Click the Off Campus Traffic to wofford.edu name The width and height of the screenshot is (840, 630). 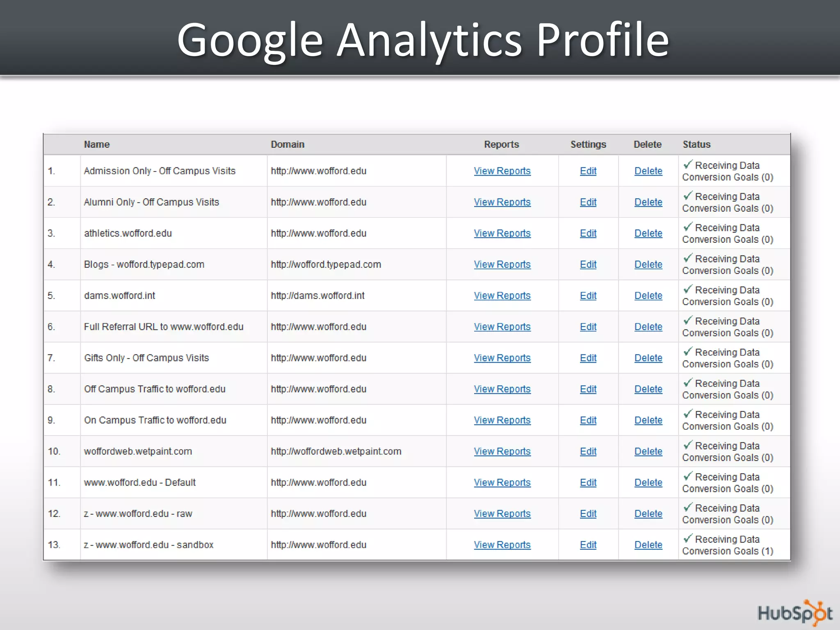155,389
